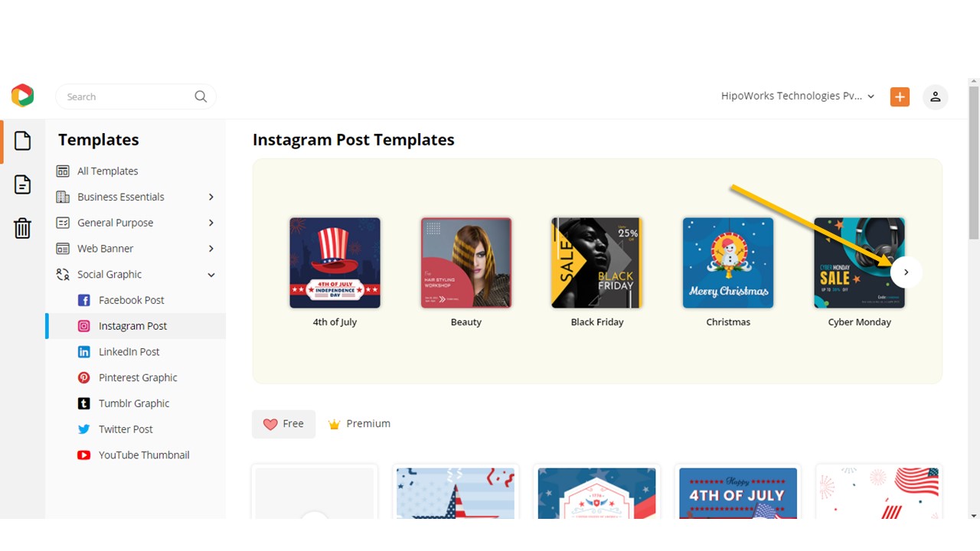980x551 pixels.
Task: Expand the Web Banner category
Action: pos(211,249)
